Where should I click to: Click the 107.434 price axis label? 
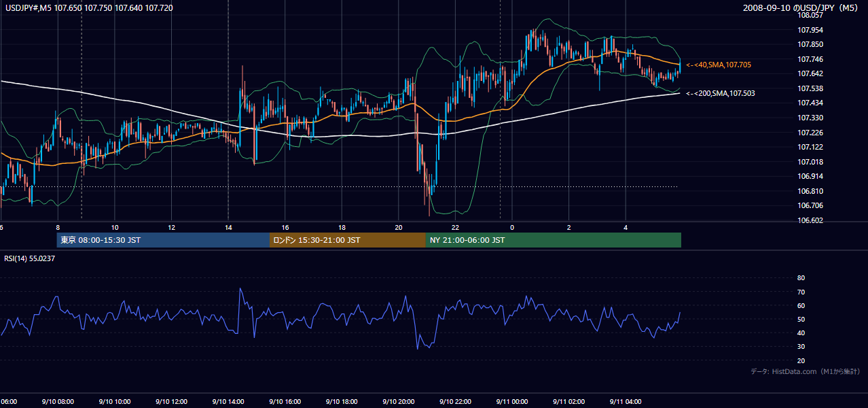tap(810, 103)
